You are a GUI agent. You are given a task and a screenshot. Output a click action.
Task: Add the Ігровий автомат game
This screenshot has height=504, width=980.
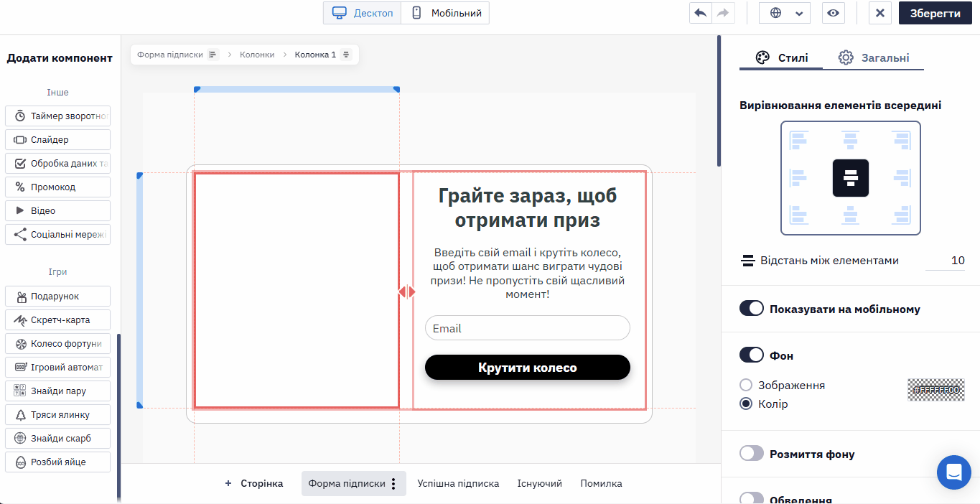click(57, 367)
